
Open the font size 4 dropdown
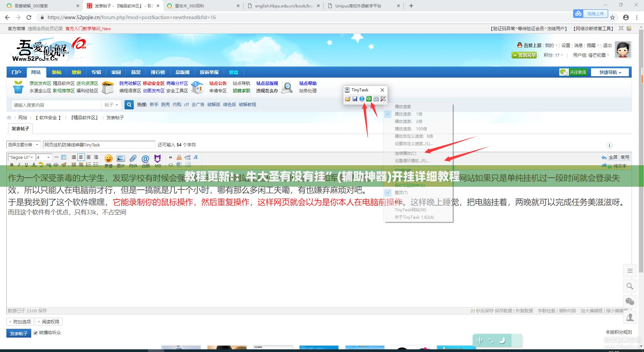point(44,157)
